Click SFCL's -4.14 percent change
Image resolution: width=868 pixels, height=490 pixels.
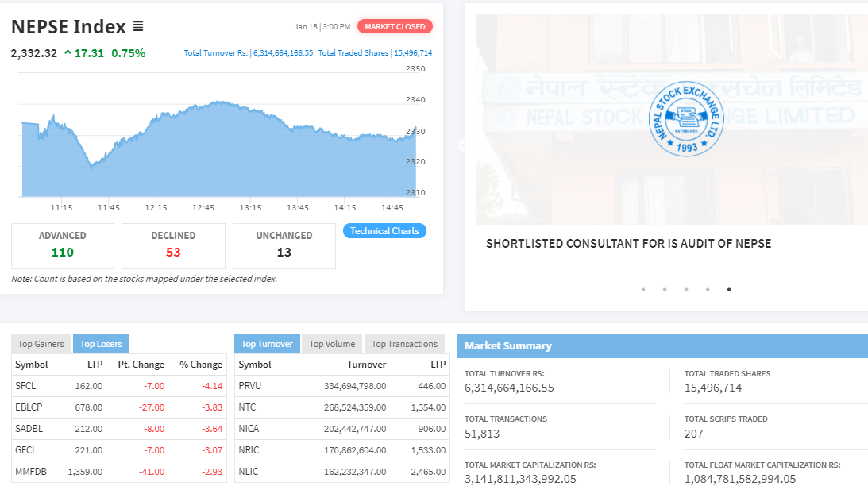212,386
